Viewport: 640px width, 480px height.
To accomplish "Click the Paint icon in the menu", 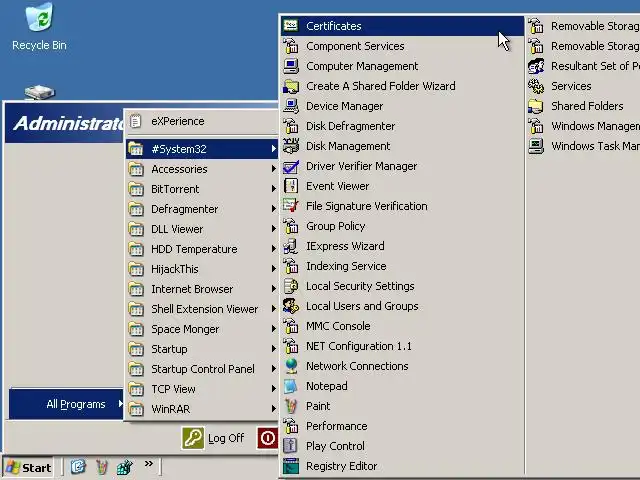I will tap(291, 406).
